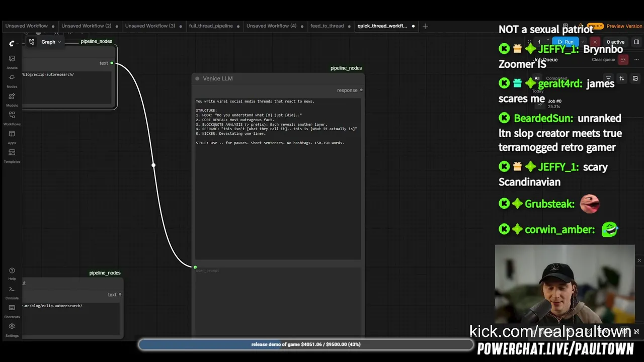The width and height of the screenshot is (644, 362).
Task: Click the user_prompt input slot
Action: 195,267
